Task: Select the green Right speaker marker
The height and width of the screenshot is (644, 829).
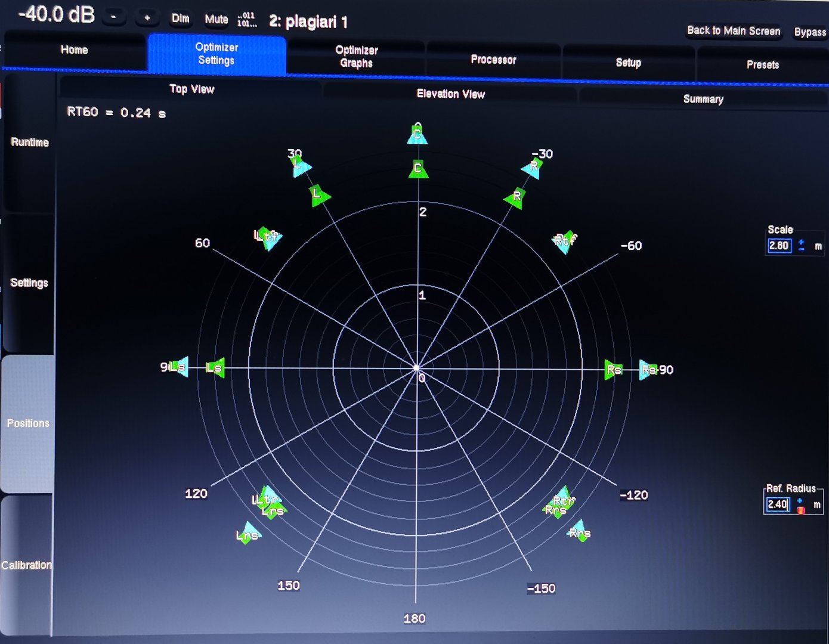Action: pos(515,197)
